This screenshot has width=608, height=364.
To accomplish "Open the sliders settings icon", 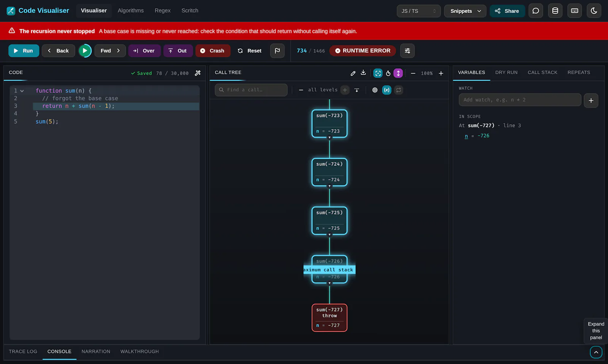I will click(407, 51).
